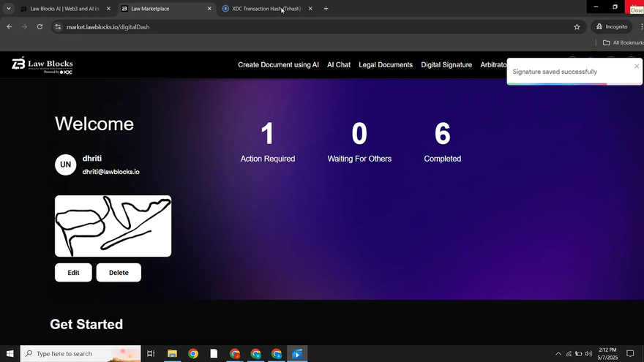644x362 pixels.
Task: View site information icon in address bar
Action: point(59,27)
